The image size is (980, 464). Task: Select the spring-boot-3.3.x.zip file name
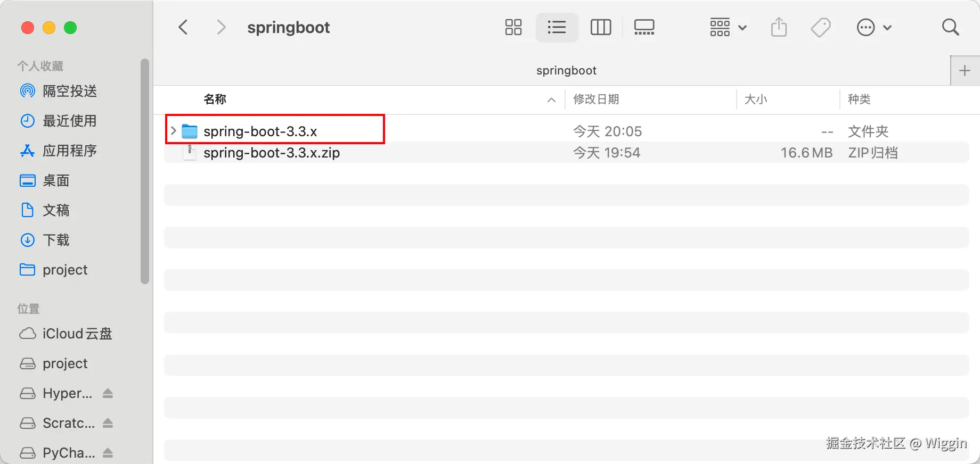(x=272, y=153)
